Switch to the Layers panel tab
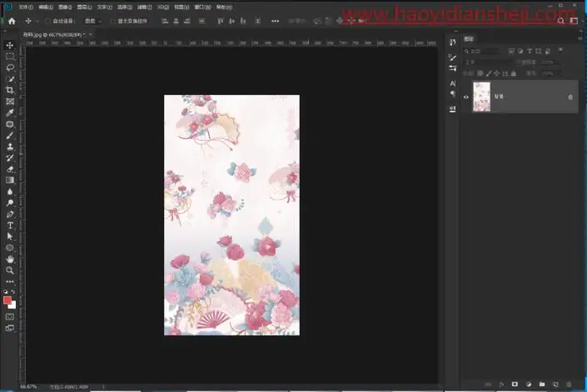This screenshot has width=587, height=392. (x=469, y=39)
